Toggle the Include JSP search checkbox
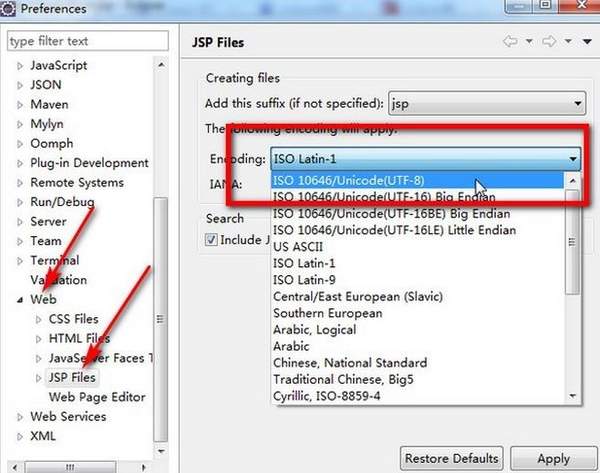This screenshot has width=600, height=473. coord(211,240)
